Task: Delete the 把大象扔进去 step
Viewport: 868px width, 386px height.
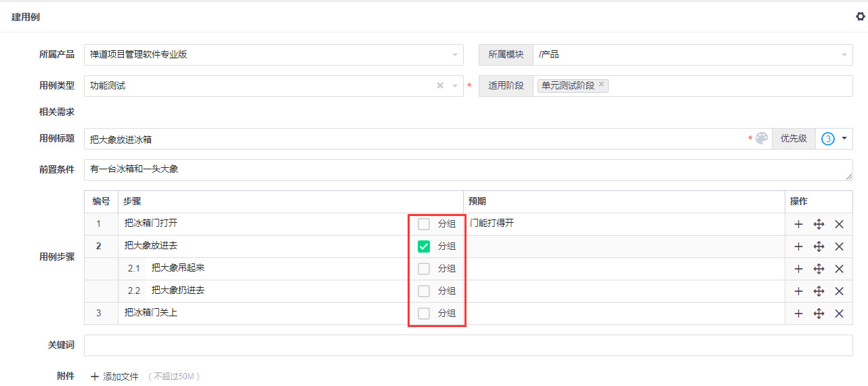Action: [x=839, y=291]
